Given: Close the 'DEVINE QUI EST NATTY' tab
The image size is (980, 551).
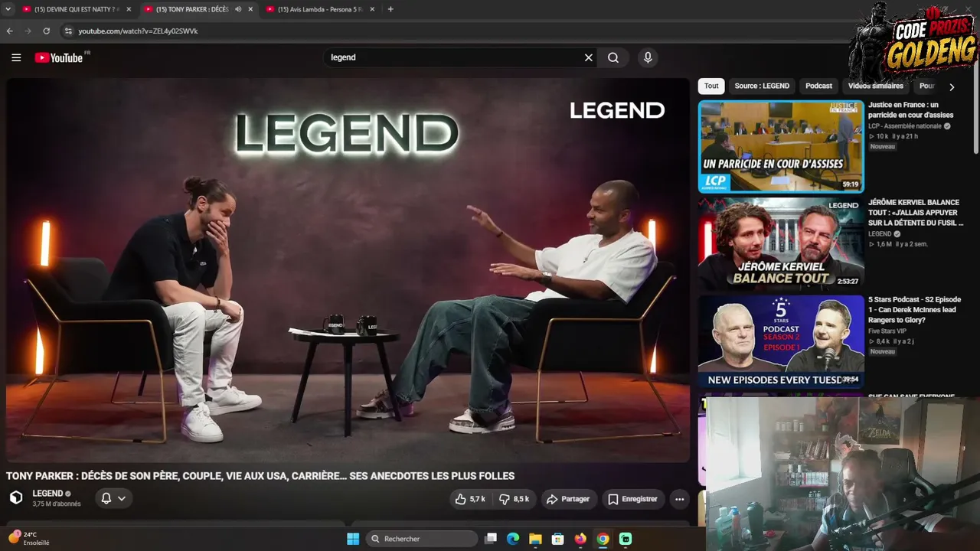Looking at the screenshot, I should [x=129, y=9].
